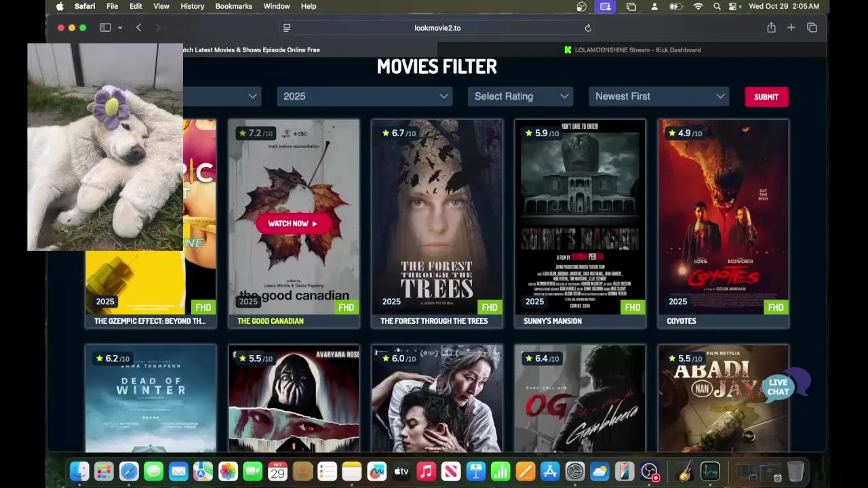Open a new tab with plus icon
The width and height of the screenshot is (868, 488).
click(791, 28)
